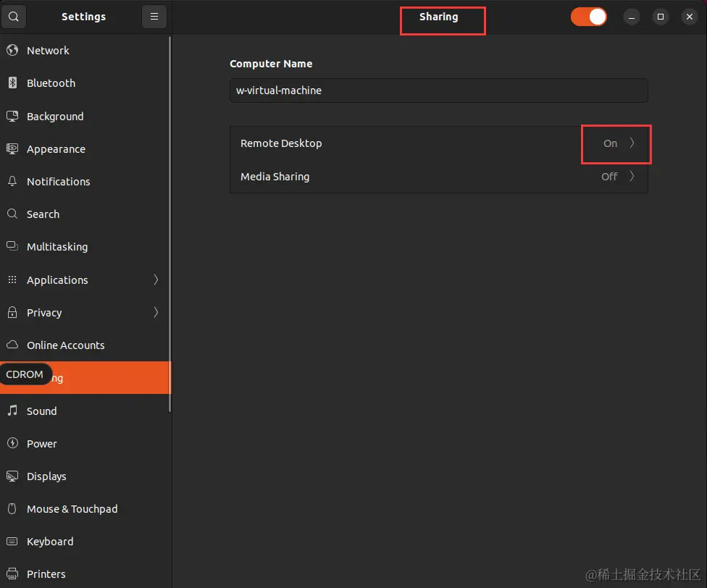Open Remote Desktop settings chevron
Viewport: 707px width, 588px height.
(632, 143)
